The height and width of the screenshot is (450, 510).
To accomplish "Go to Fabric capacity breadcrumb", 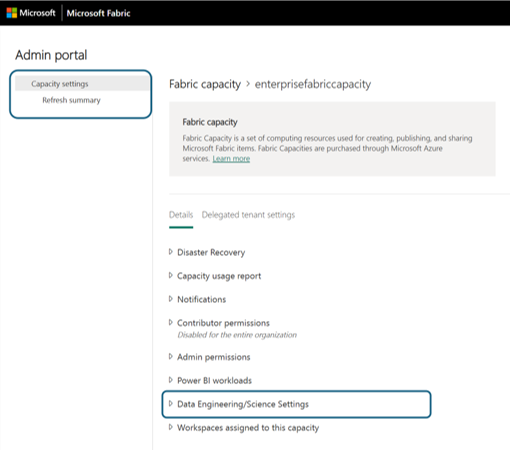I will (x=205, y=84).
